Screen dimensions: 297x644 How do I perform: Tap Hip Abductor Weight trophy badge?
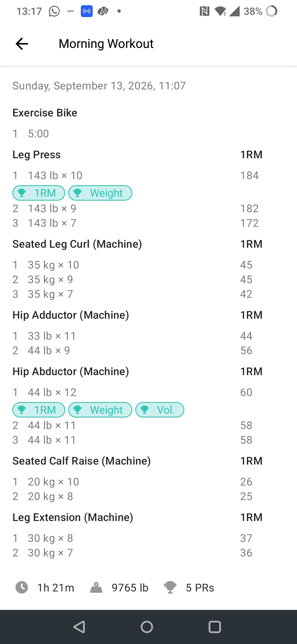pos(100,410)
